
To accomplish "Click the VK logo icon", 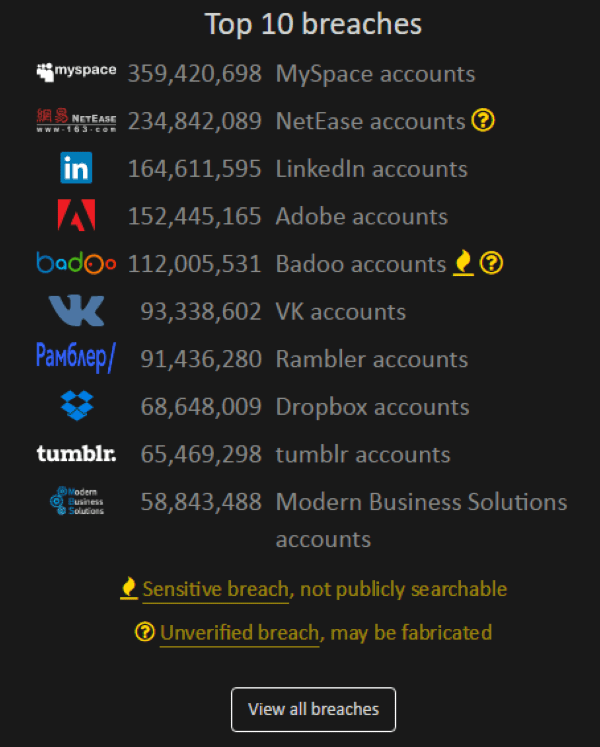I will [76, 311].
